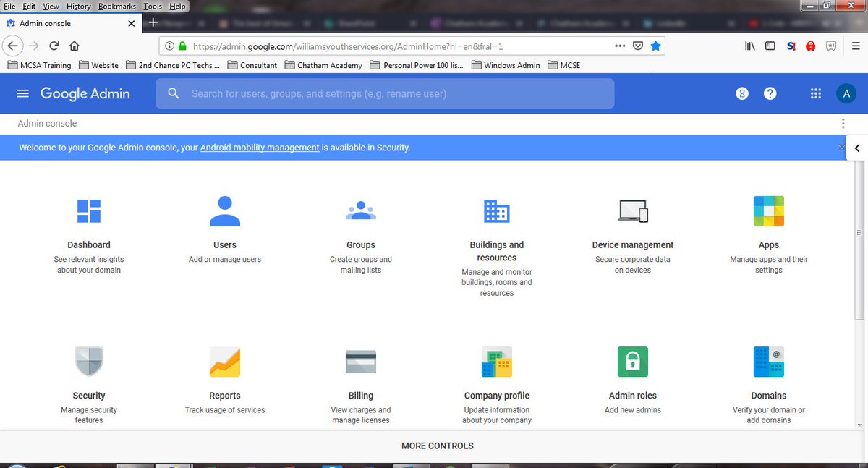Open the Groups people icon
Screen dimensions: 868x468
point(361,210)
